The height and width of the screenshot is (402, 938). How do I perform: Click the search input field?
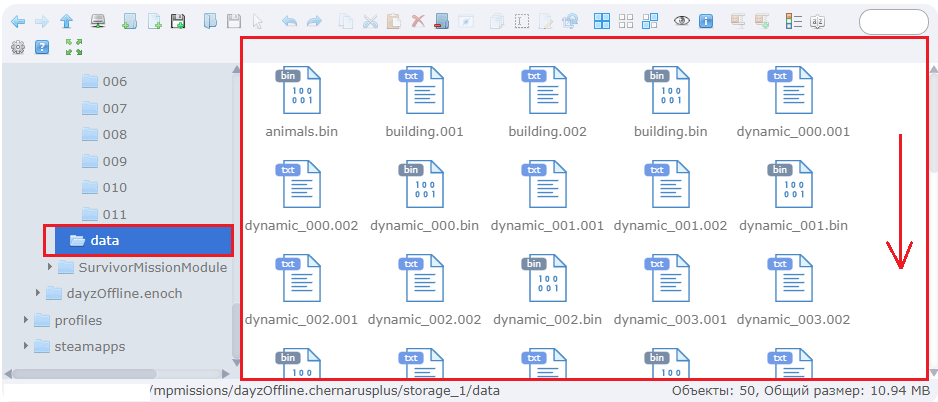(x=894, y=22)
